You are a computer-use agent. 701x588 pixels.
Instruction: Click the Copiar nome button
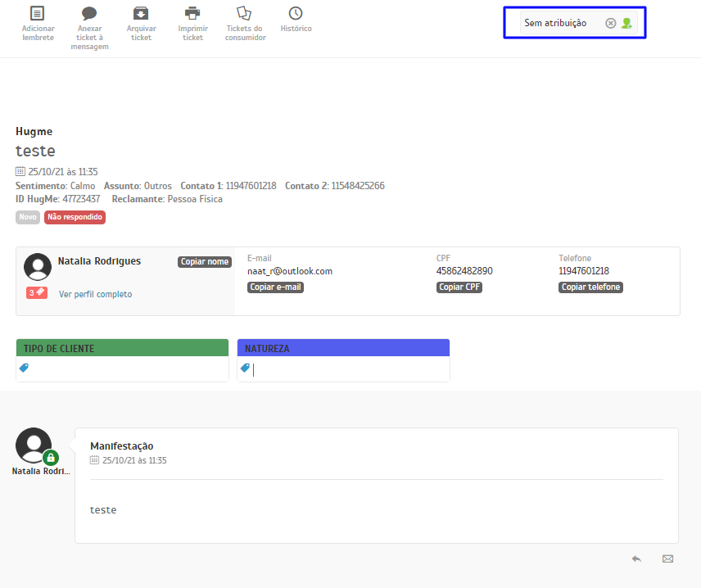coord(205,261)
